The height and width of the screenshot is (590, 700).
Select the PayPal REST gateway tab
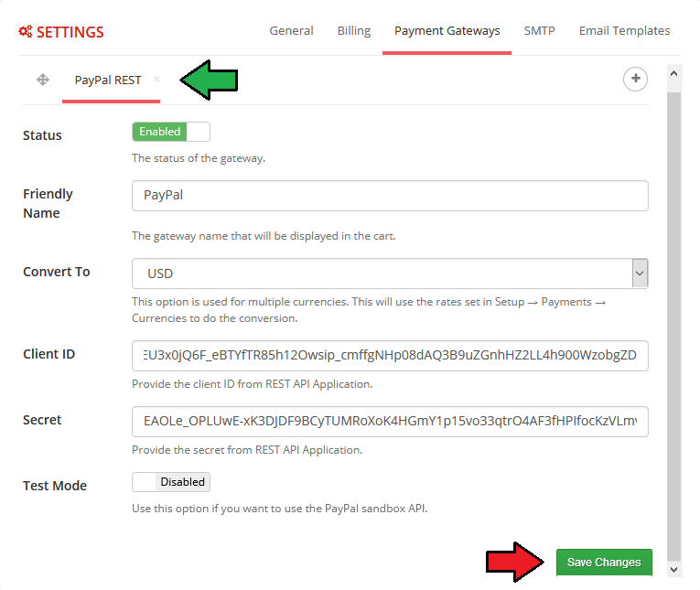click(x=108, y=80)
